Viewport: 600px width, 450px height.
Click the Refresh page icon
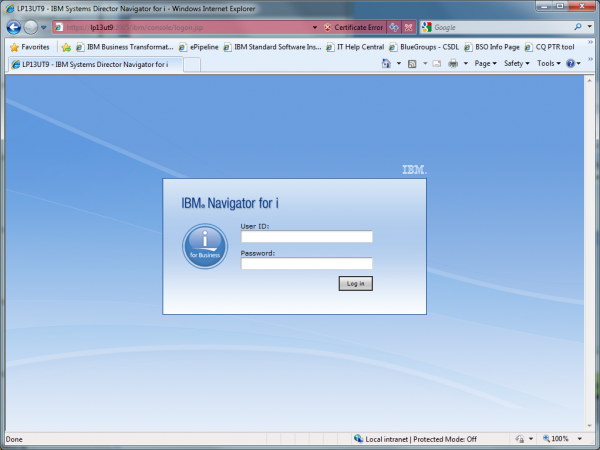pos(394,27)
